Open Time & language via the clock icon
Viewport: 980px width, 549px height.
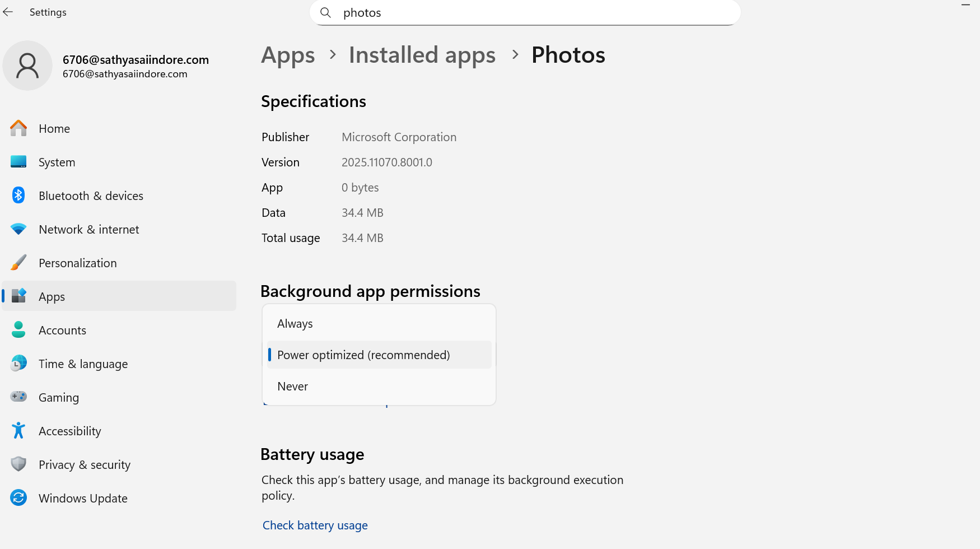point(18,364)
